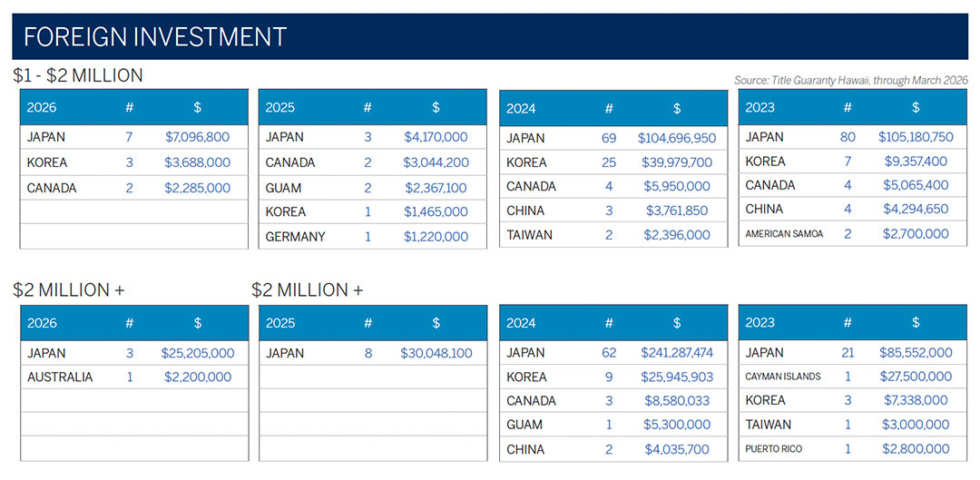Select the $2,396,000 Taiwan value
The height and width of the screenshot is (480, 980).
(x=677, y=235)
